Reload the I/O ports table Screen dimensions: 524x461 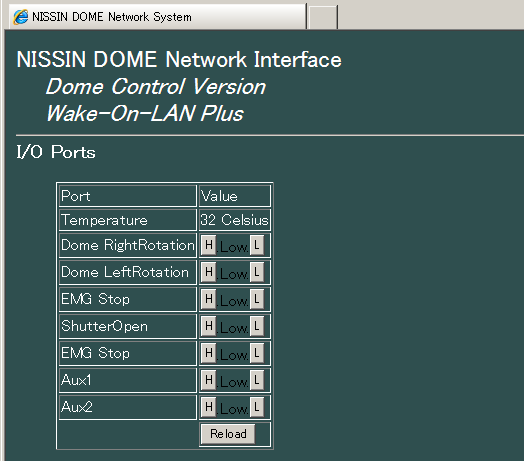228,434
